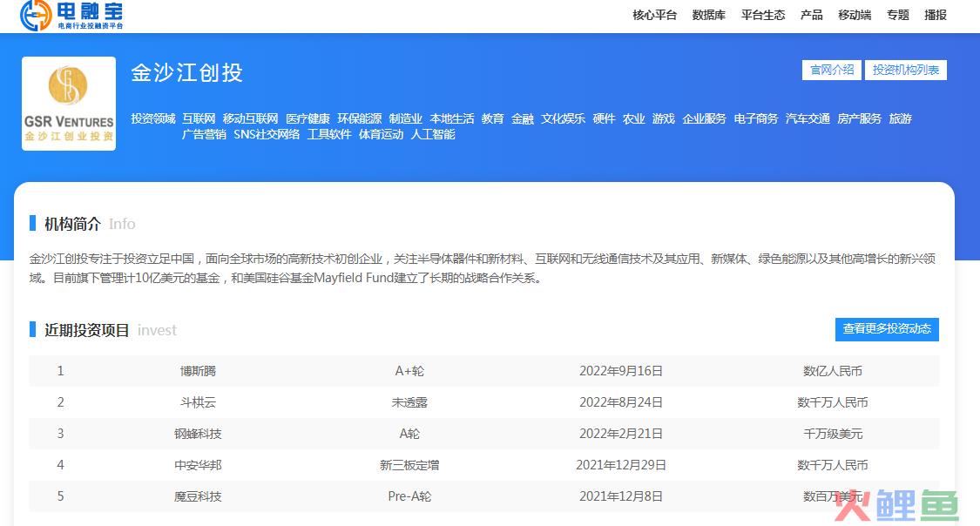
Task: Select the 广告营销 tag
Action: pos(204,134)
